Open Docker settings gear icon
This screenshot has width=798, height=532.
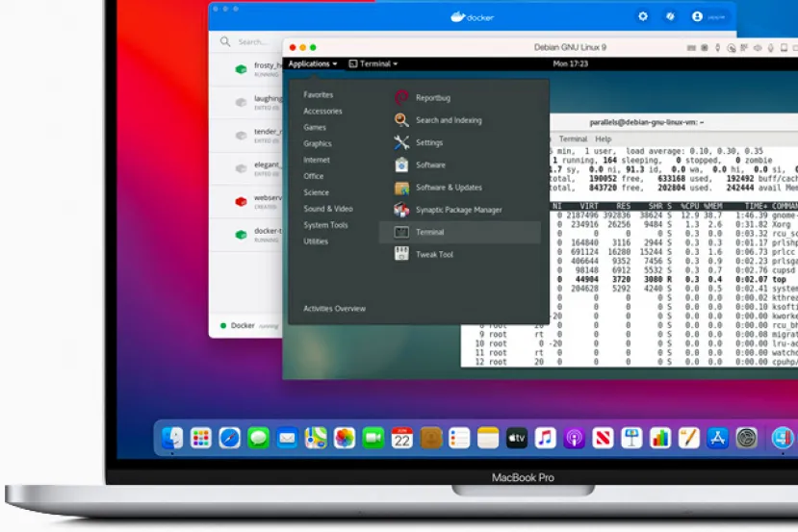coord(643,16)
